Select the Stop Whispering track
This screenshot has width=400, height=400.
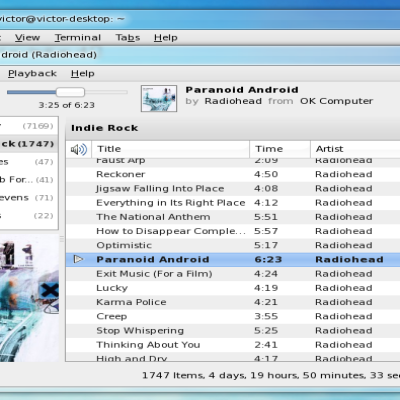click(x=140, y=331)
